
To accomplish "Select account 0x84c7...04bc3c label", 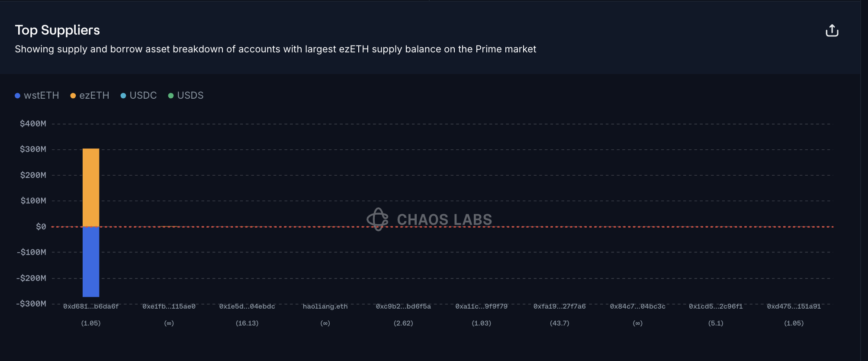I will pyautogui.click(x=638, y=306).
